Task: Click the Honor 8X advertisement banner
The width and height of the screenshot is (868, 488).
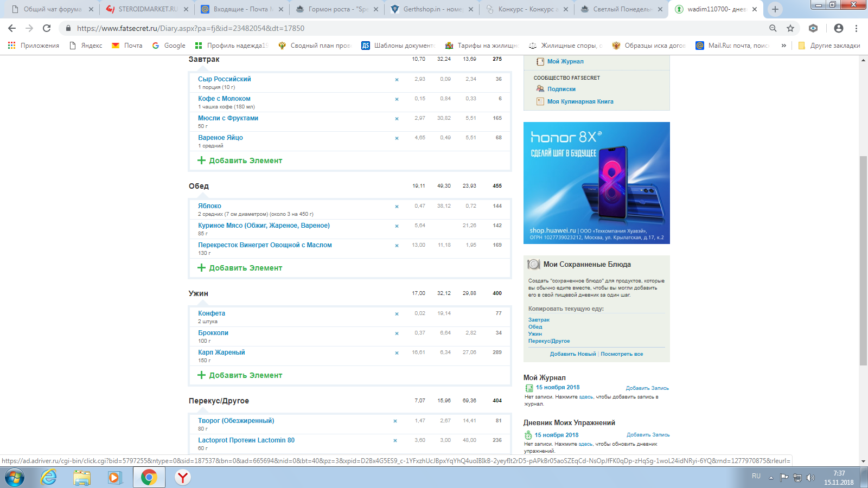Action: click(x=596, y=183)
